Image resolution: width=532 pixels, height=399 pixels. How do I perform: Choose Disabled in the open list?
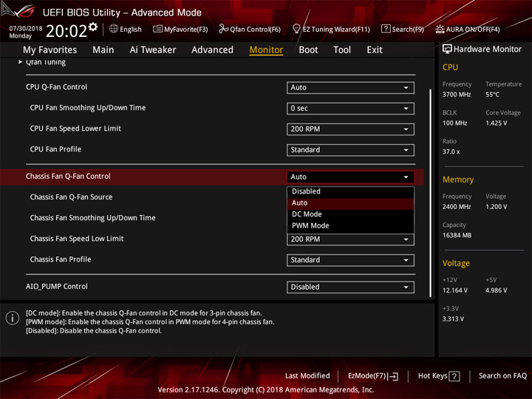350,191
